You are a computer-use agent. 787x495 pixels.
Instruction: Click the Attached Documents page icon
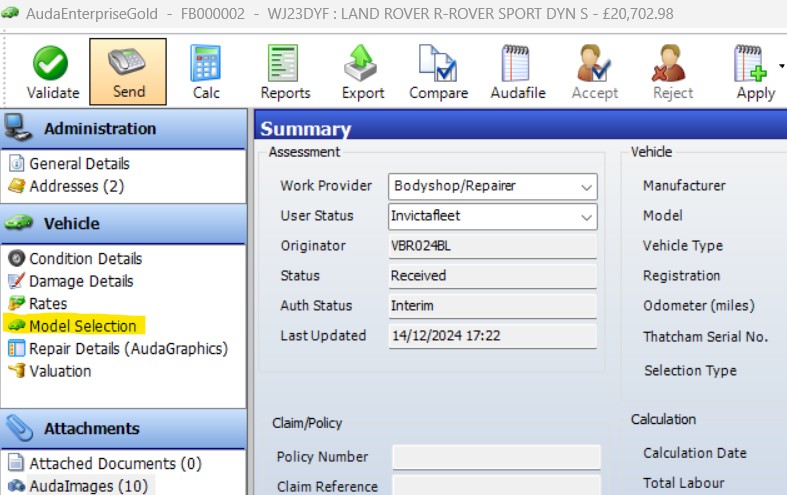17,462
